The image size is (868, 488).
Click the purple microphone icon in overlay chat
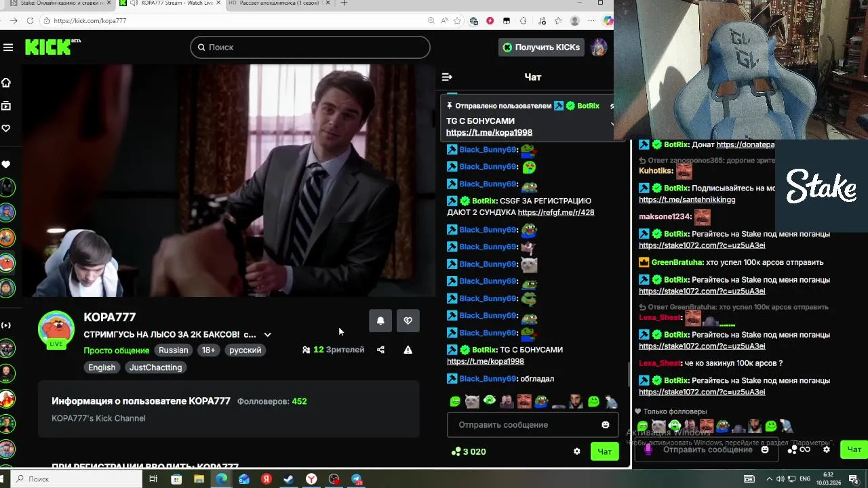(x=648, y=449)
